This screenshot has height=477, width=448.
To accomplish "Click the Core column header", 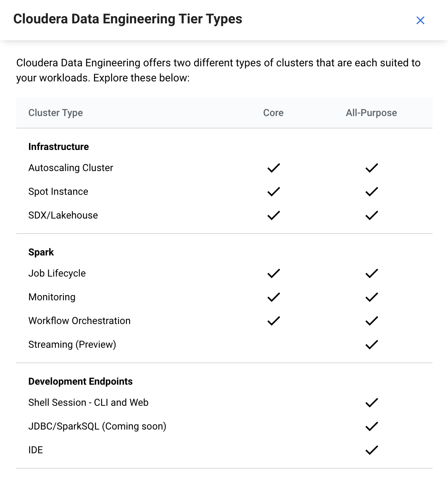I will [x=273, y=113].
